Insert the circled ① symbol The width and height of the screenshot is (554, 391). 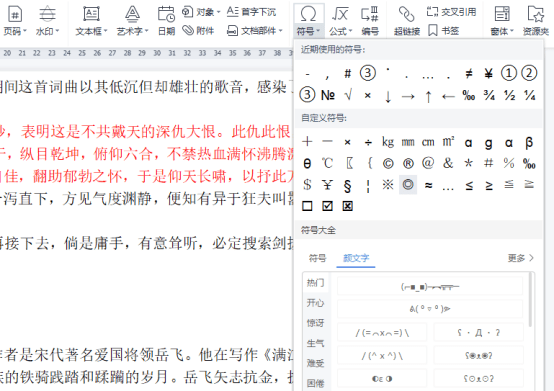509,73
